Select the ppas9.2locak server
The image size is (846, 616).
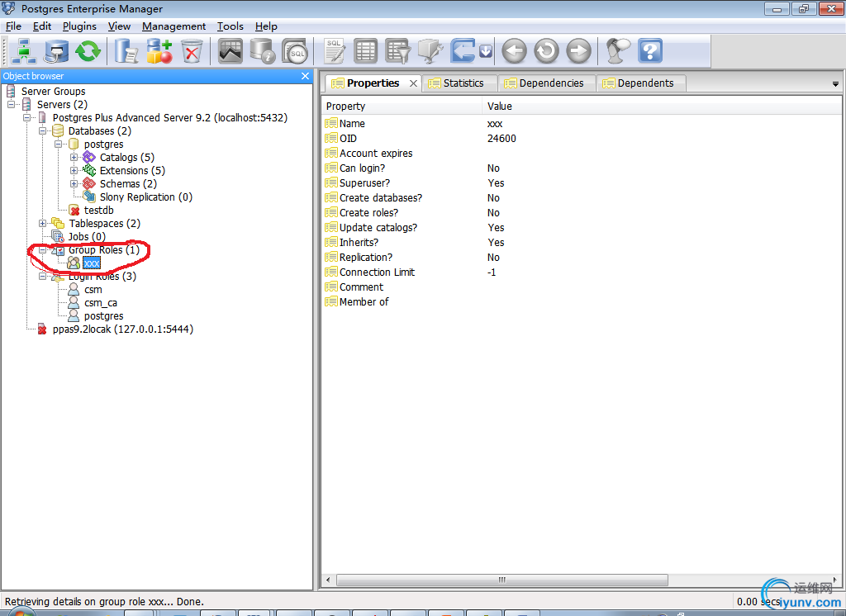click(123, 329)
